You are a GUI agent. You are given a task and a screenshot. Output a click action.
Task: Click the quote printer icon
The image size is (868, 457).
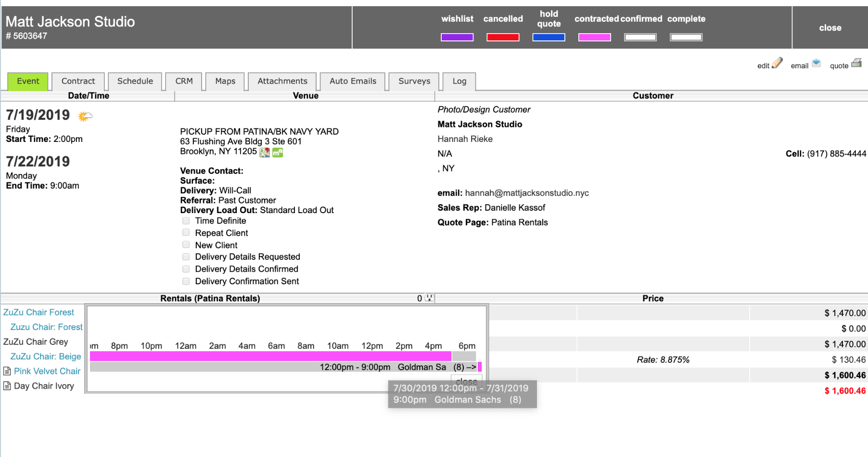[856, 63]
